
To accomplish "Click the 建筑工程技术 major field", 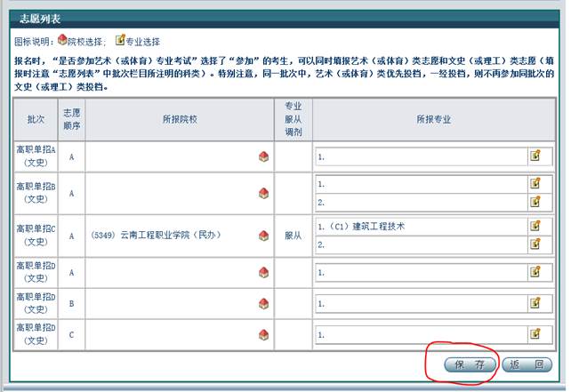I will click(420, 227).
